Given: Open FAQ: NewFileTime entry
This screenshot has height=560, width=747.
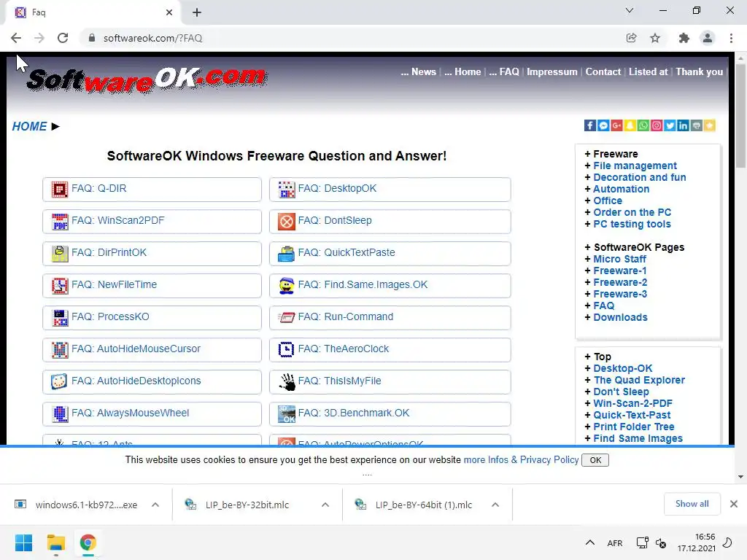Looking at the screenshot, I should coord(152,285).
